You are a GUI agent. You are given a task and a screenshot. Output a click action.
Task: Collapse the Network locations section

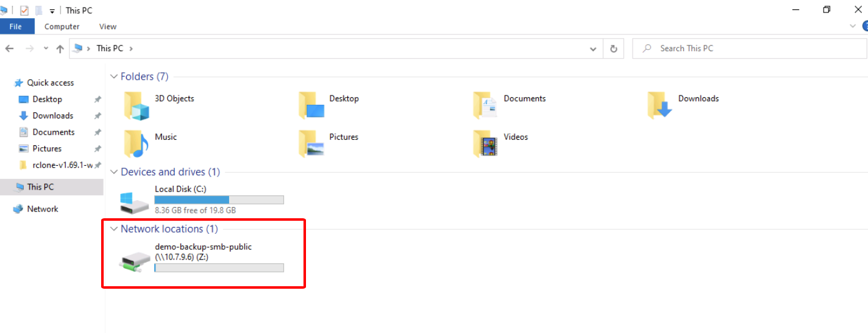pos(114,229)
